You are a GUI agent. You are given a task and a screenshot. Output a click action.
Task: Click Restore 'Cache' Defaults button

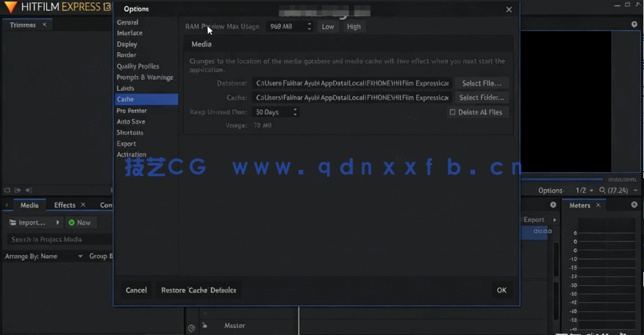click(199, 290)
